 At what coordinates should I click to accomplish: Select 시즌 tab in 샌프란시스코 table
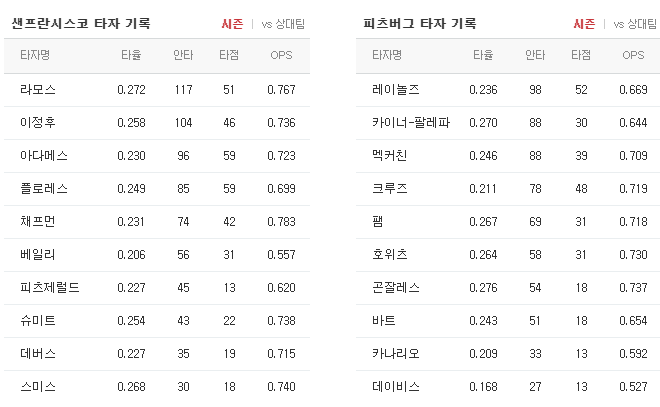pyautogui.click(x=232, y=24)
